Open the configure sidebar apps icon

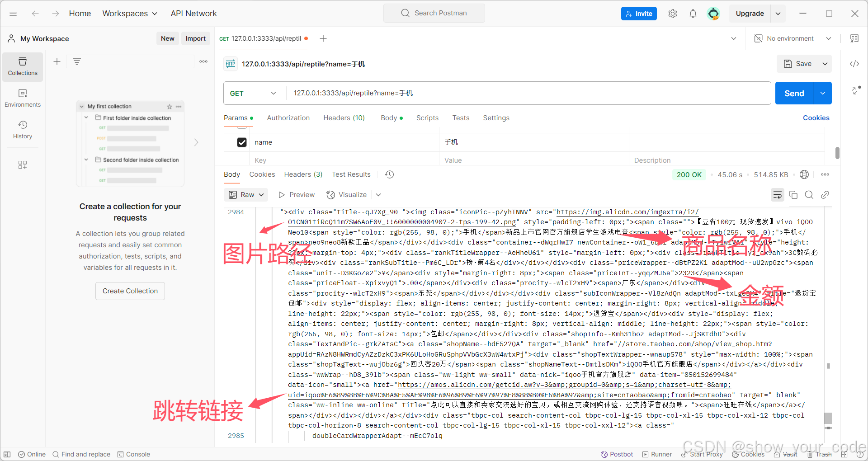pos(23,165)
